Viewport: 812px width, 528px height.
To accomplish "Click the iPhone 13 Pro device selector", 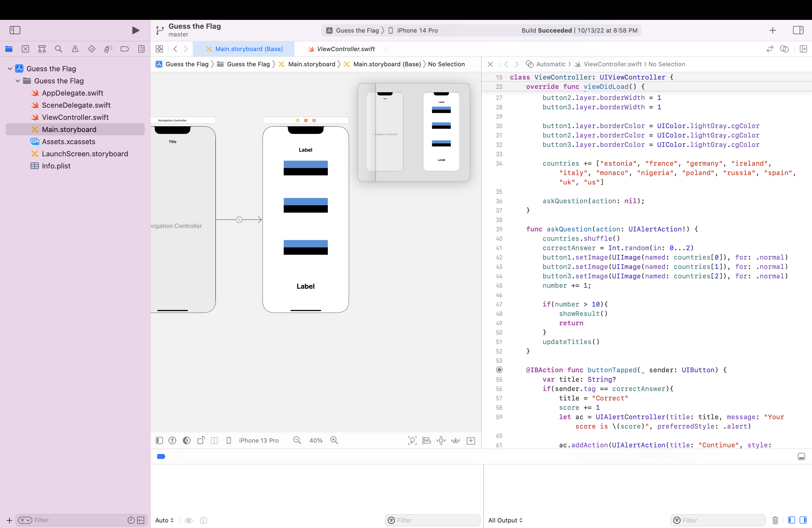I will [258, 440].
